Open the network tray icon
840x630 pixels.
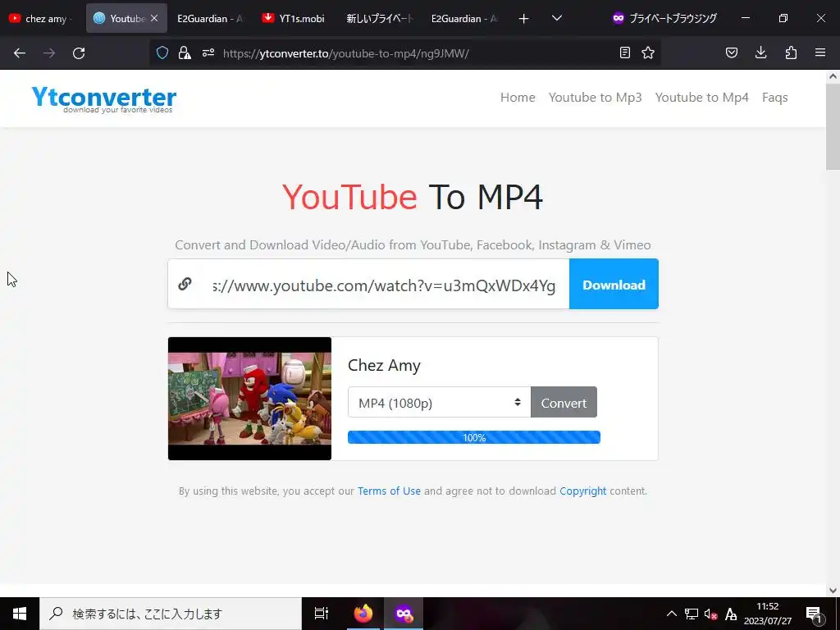point(691,614)
